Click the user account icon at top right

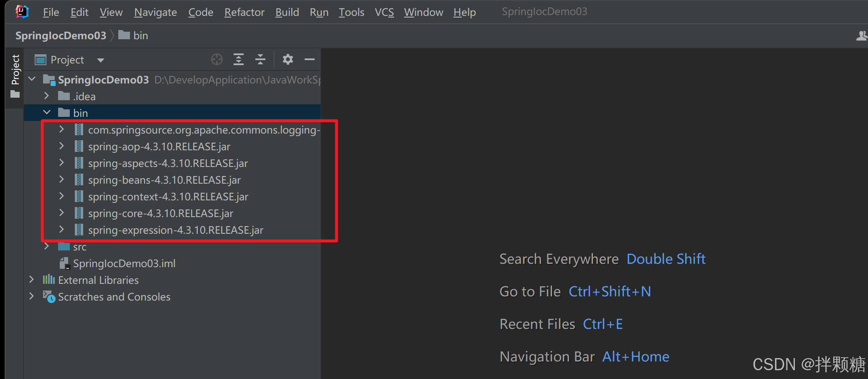[861, 36]
